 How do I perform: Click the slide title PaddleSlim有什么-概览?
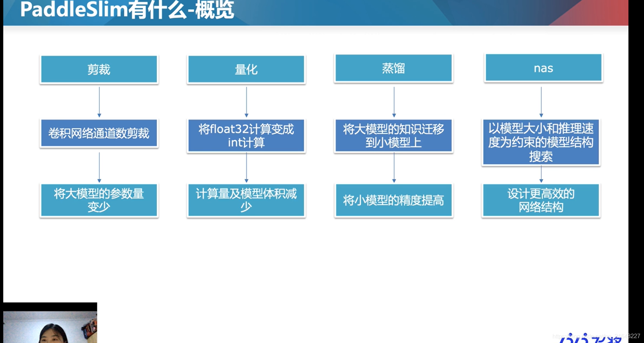pos(127,9)
